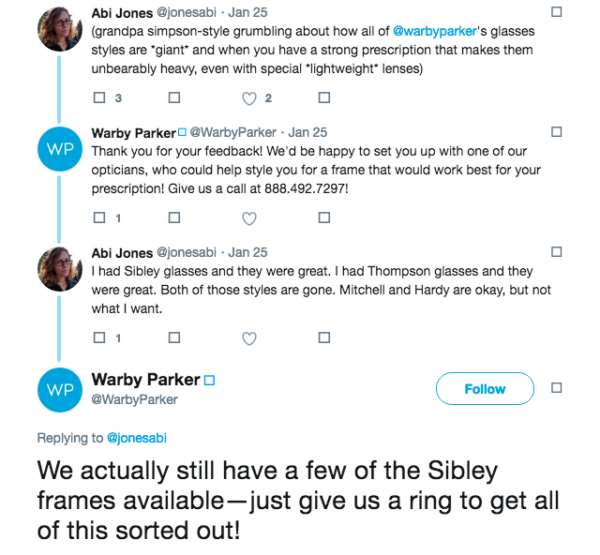Retweet the tweet about Mitchell and Hardy frames
Image resolution: width=600 pixels, height=555 pixels.
pyautogui.click(x=174, y=338)
